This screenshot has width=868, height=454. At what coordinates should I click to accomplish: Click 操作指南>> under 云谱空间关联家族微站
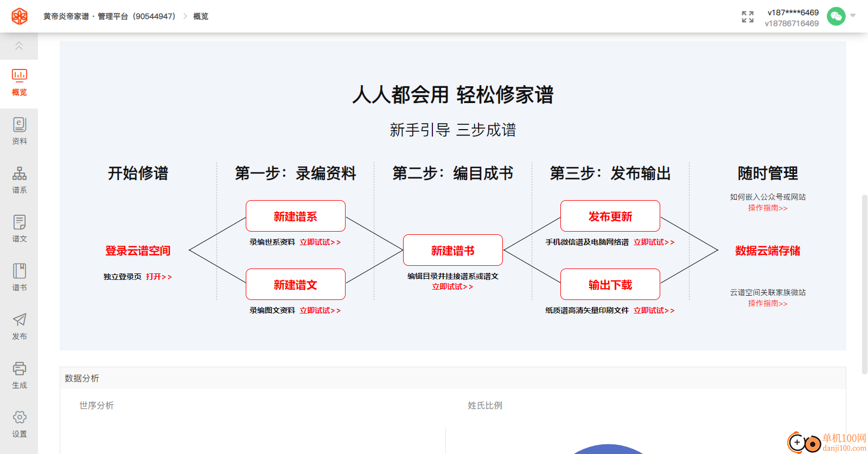click(768, 303)
